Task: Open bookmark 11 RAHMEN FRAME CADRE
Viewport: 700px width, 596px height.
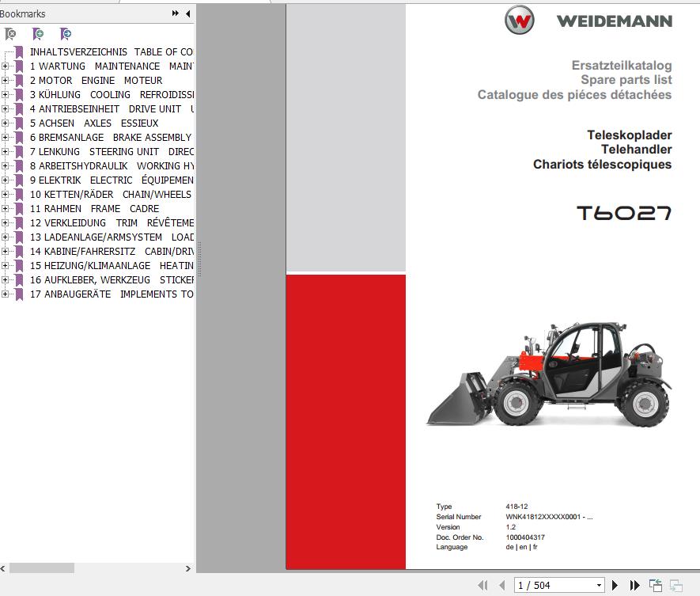Action: pyautogui.click(x=95, y=209)
